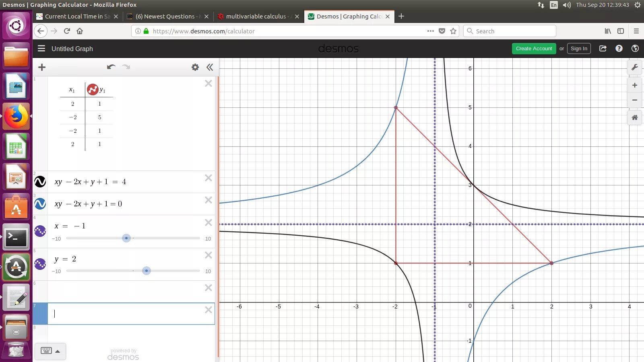Open graph settings wrench
644x362 pixels.
pos(635,67)
